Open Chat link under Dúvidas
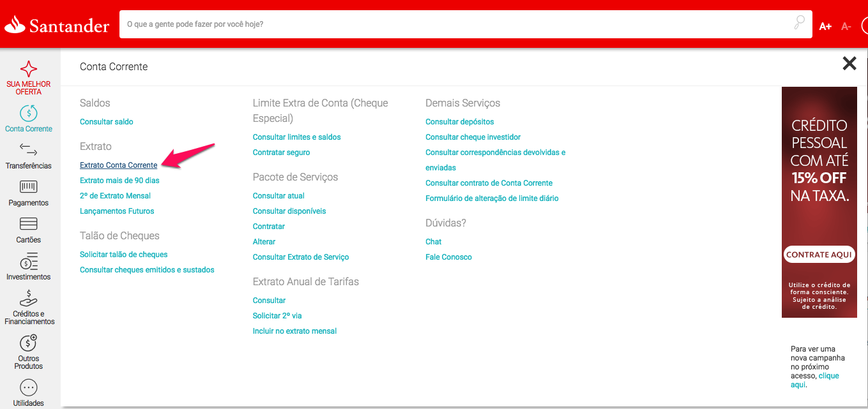 pos(434,242)
